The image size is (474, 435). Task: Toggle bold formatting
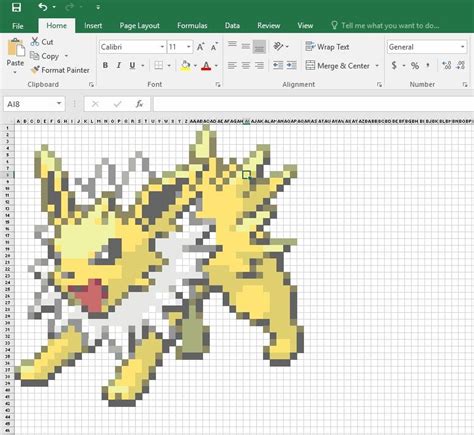click(105, 65)
